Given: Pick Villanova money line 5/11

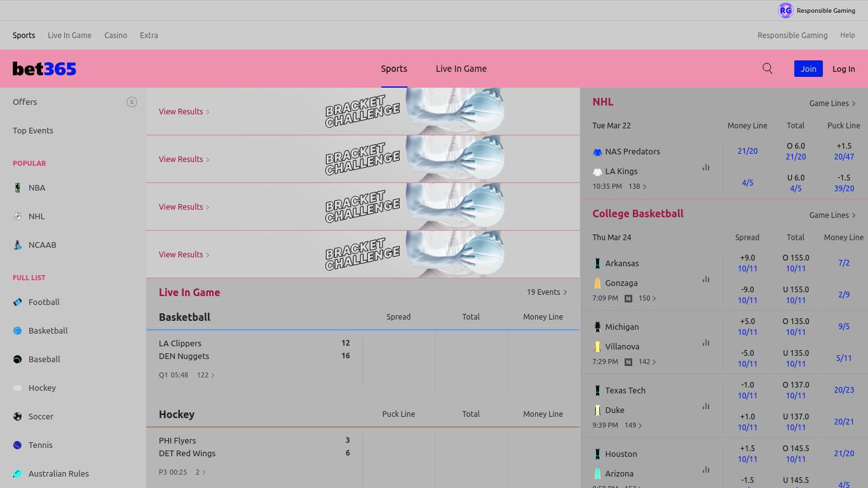Looking at the screenshot, I should click(844, 358).
